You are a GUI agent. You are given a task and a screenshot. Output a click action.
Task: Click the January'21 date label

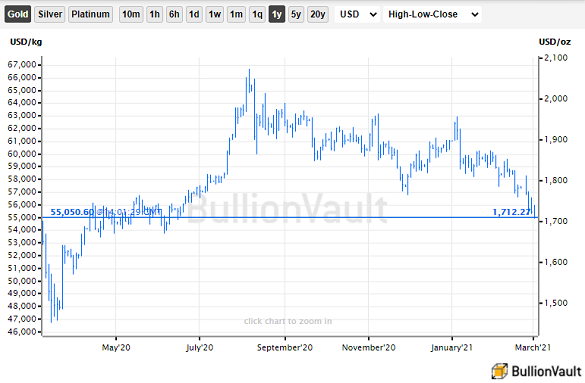click(451, 348)
